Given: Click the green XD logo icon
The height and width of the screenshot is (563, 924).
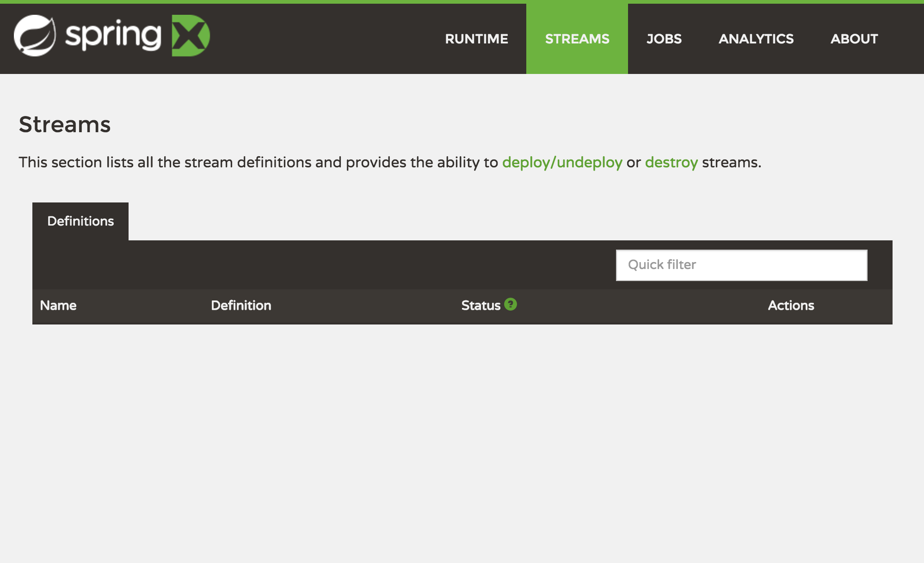Looking at the screenshot, I should tap(191, 36).
